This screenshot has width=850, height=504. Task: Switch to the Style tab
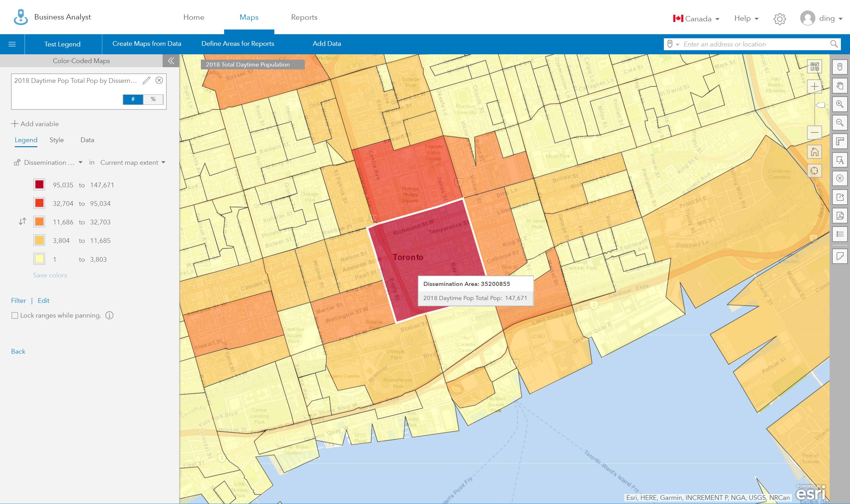[56, 140]
